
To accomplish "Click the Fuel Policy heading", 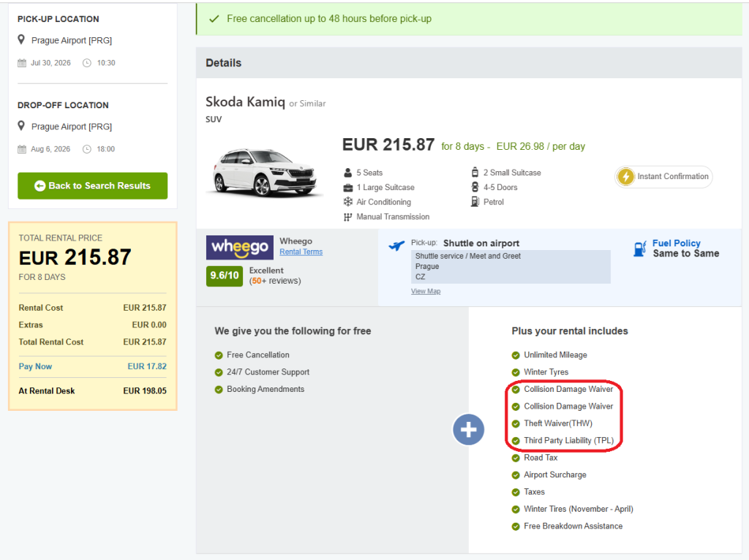I will click(676, 243).
